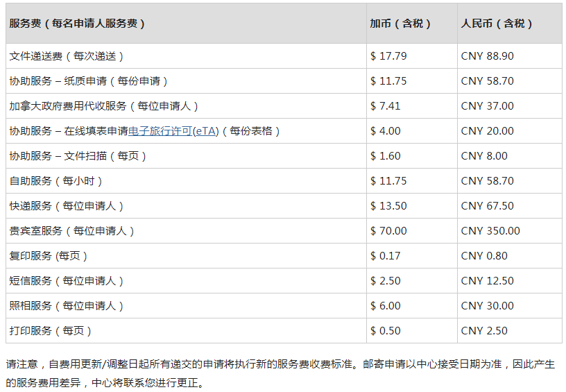This screenshot has width=566, height=392.
Task: Click the 短信服务 row label
Action: coord(67,281)
